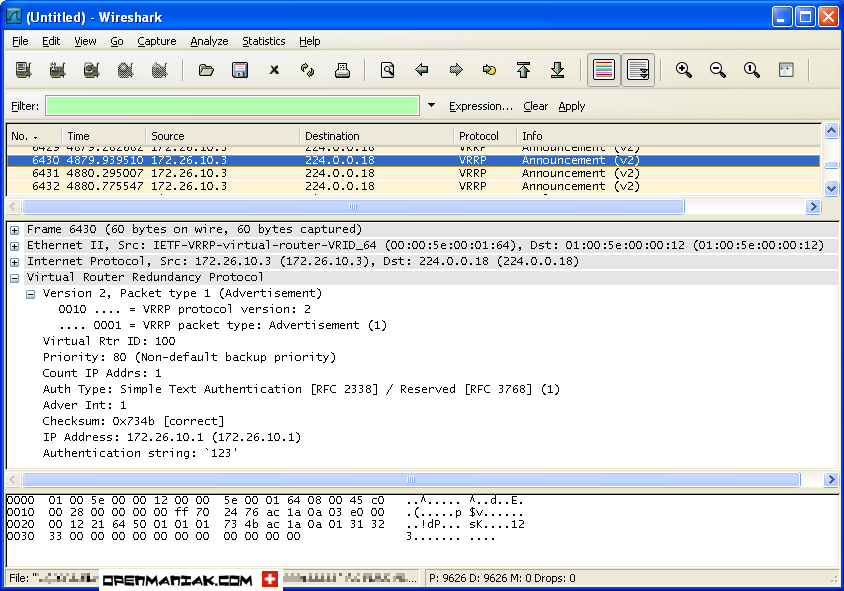
Task: Sort packets by No. column
Action: (x=34, y=136)
